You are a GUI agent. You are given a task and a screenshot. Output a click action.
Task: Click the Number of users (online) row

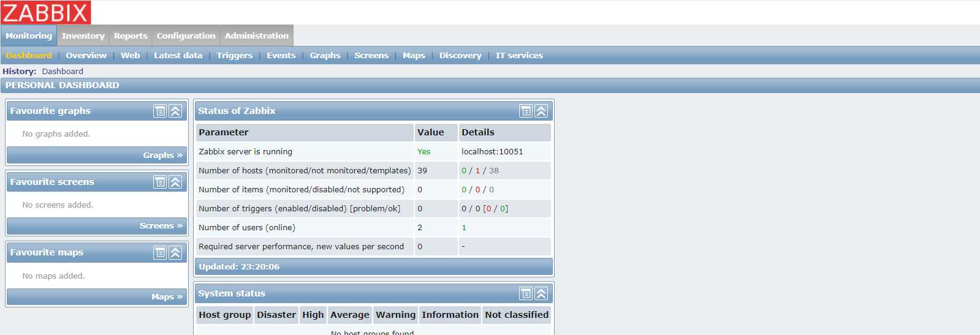(x=373, y=228)
